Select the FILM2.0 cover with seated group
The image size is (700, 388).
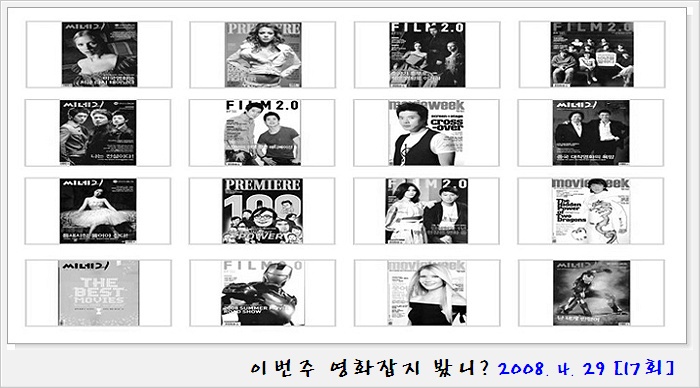592,54
